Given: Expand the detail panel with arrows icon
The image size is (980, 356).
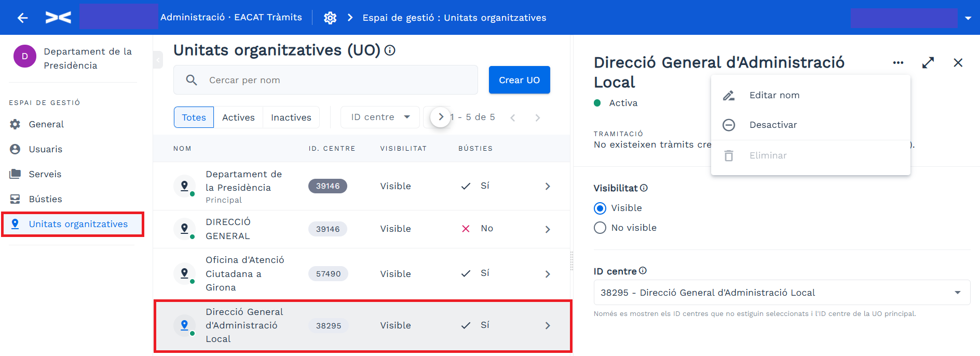Looking at the screenshot, I should pyautogui.click(x=928, y=63).
